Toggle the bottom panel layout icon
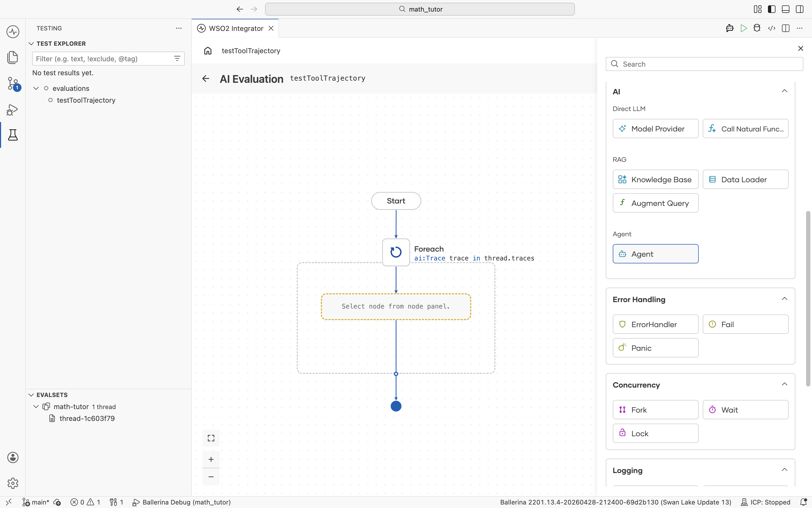This screenshot has height=508, width=812. 785,9
